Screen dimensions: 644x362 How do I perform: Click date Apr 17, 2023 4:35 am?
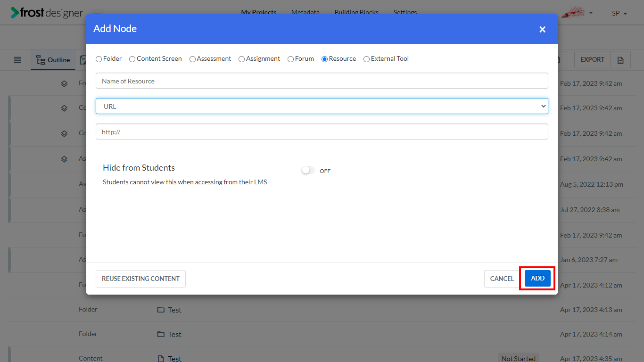[591, 358]
